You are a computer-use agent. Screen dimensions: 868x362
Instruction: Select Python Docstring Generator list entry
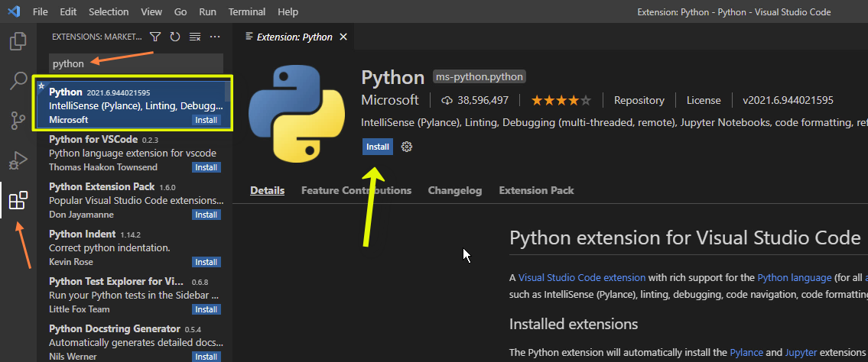(x=135, y=342)
